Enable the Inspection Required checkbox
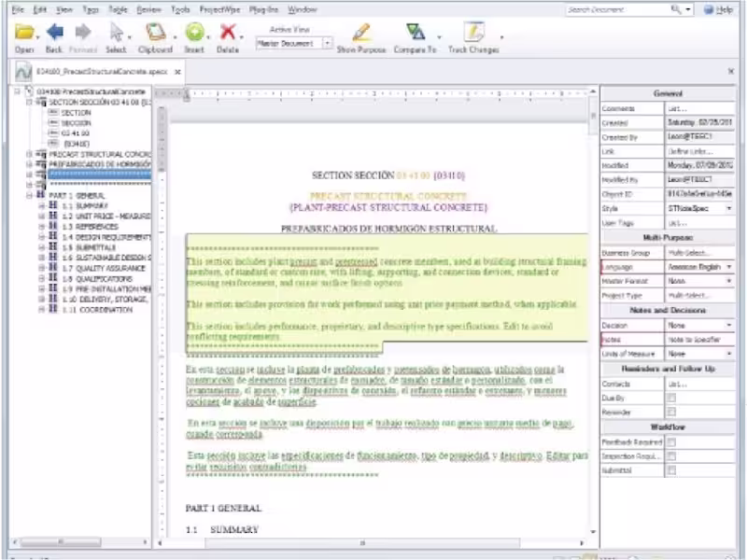 [671, 456]
